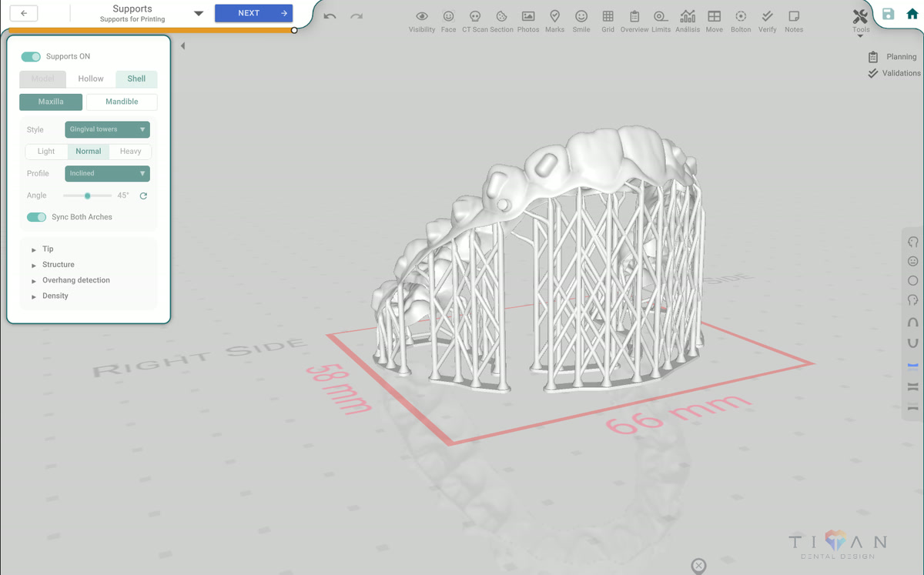The width and height of the screenshot is (924, 575).
Task: Open the Visibility eye tool
Action: tap(422, 21)
